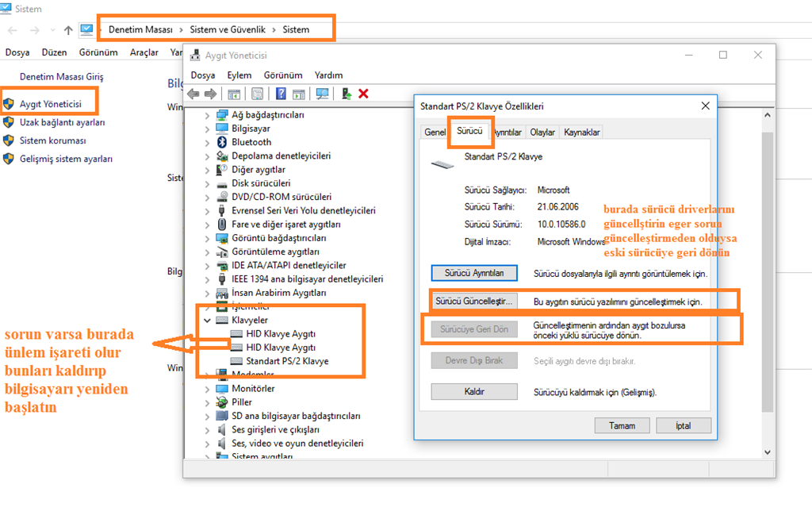This screenshot has height=511, width=812.
Task: Click the shield icon next to Aygıt Yöneticisi
Action: pos(9,104)
